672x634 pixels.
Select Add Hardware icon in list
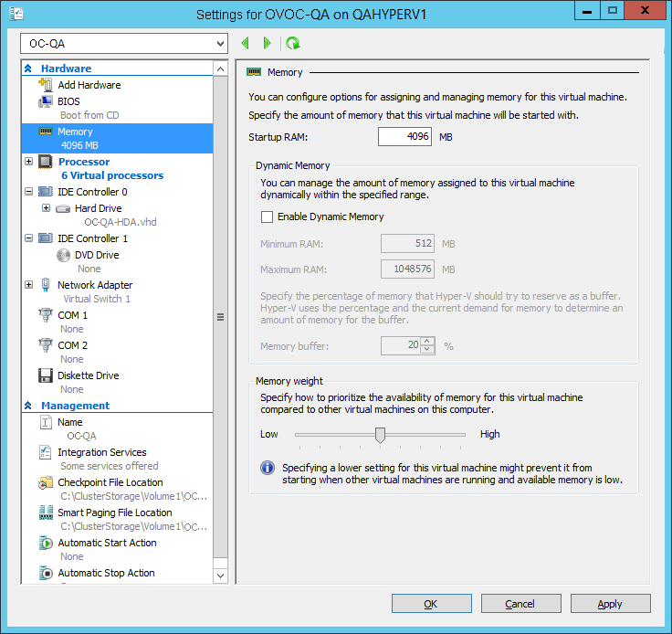[x=46, y=85]
